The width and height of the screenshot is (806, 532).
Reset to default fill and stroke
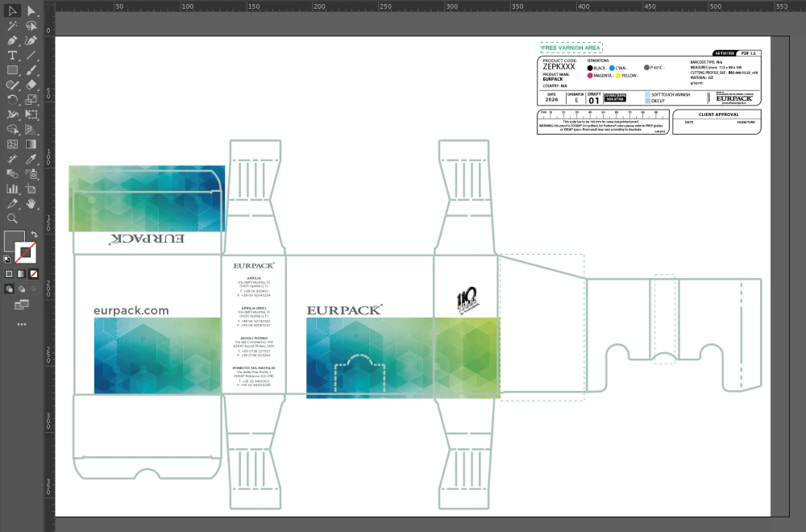tap(7, 260)
